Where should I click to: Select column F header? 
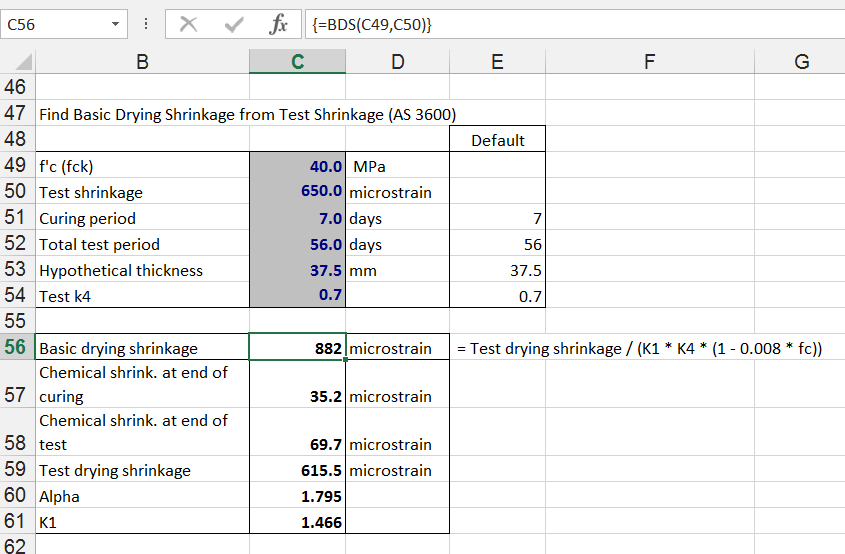pos(649,62)
